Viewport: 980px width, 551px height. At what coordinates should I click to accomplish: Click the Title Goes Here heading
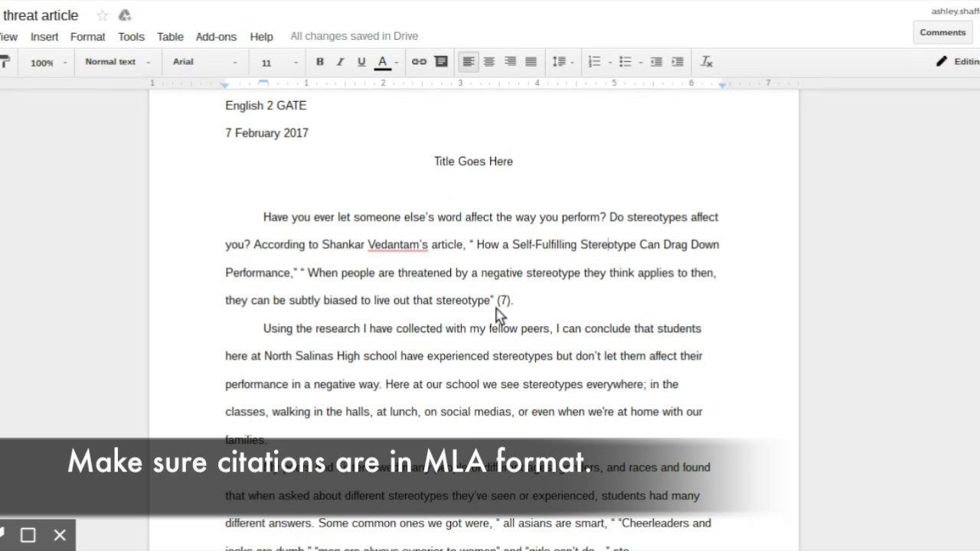[473, 161]
